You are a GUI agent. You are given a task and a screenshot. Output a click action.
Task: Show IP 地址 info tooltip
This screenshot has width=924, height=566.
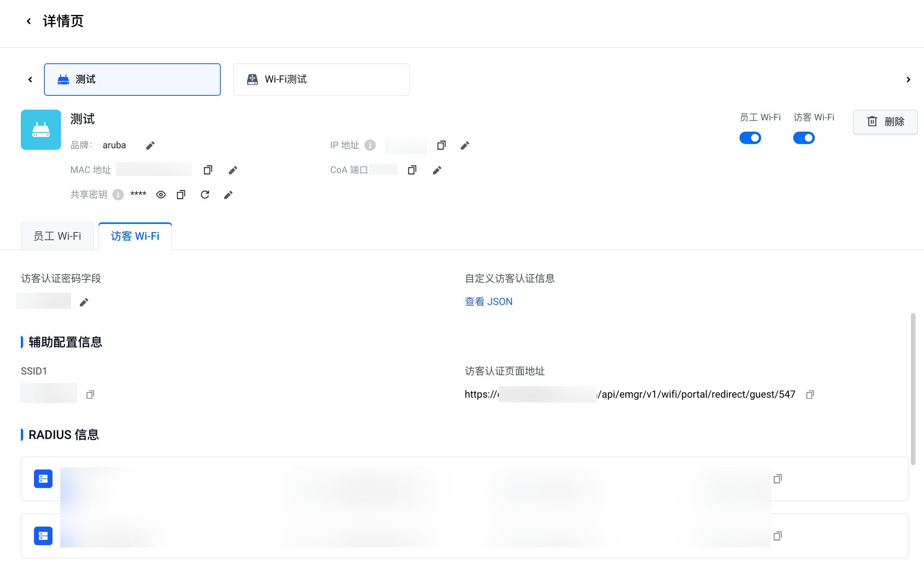[x=370, y=145]
